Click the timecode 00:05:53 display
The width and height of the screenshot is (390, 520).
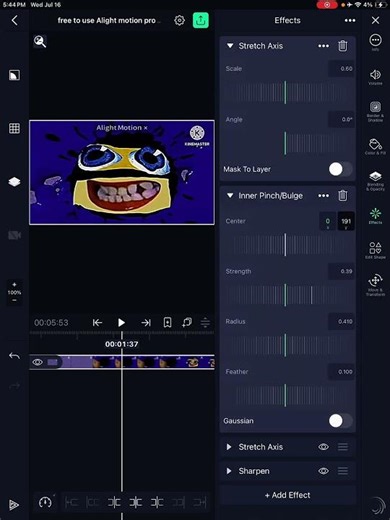click(x=51, y=322)
